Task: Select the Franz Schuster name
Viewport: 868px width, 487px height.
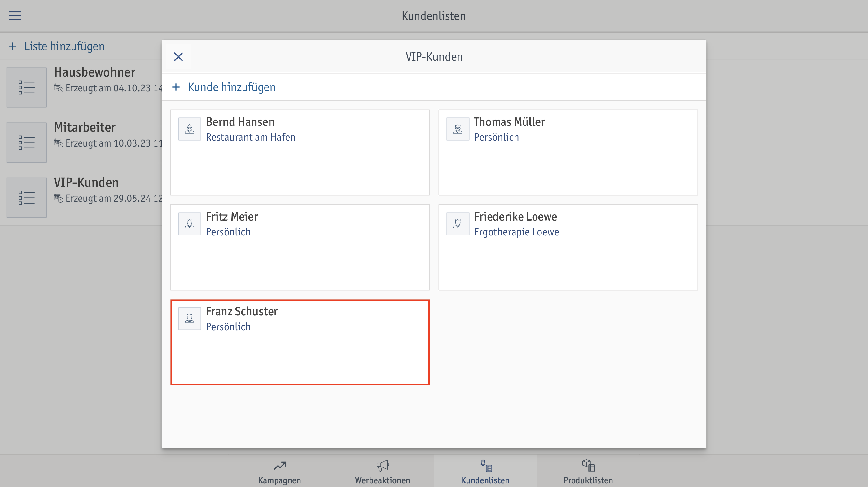Action: tap(242, 311)
